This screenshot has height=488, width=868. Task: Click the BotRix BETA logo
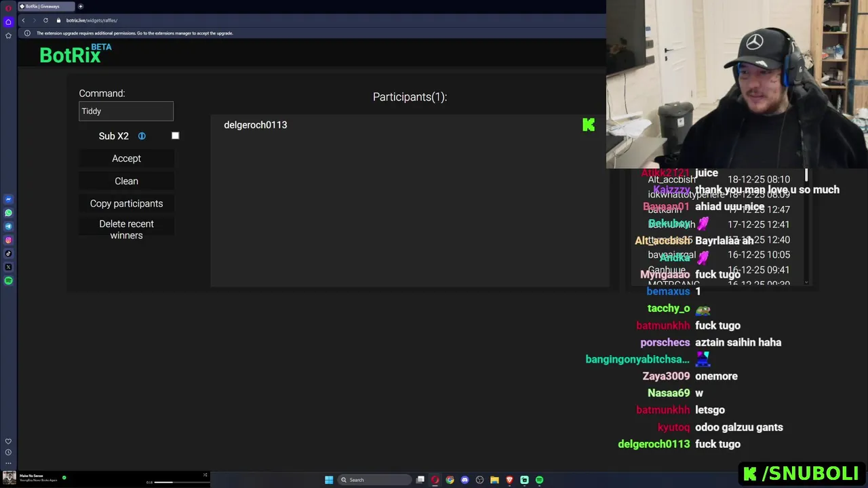coord(75,54)
